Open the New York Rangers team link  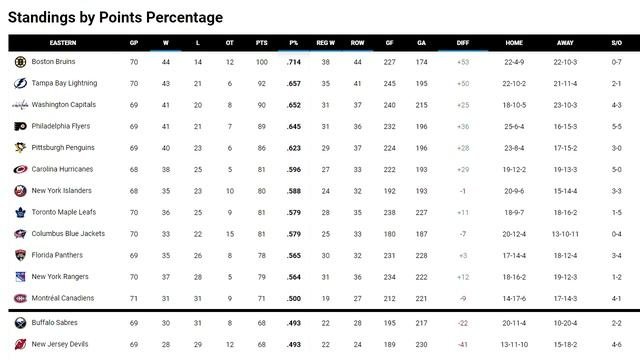point(60,277)
